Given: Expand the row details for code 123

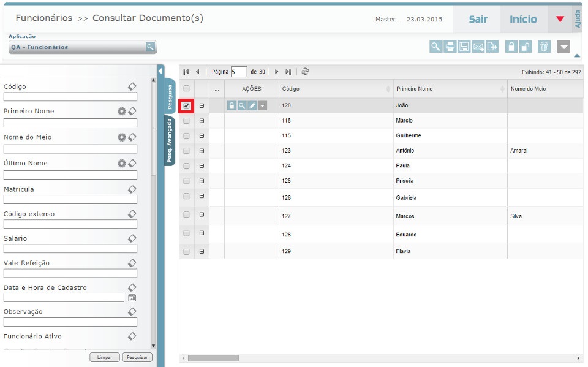Looking at the screenshot, I should 202,151.
